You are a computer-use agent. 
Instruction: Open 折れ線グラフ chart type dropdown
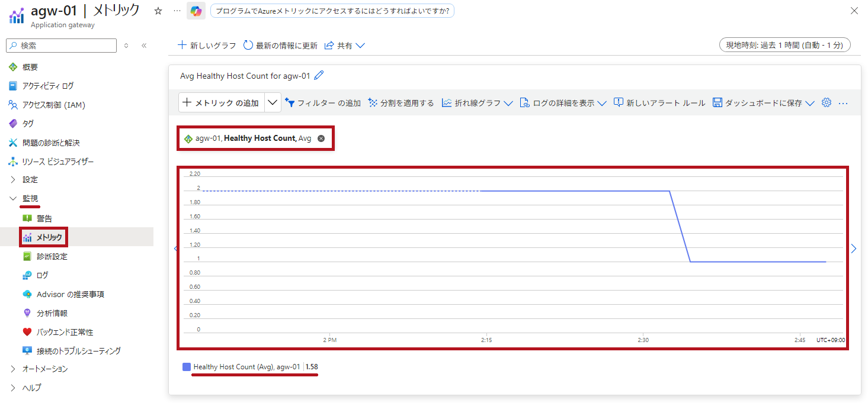(477, 103)
